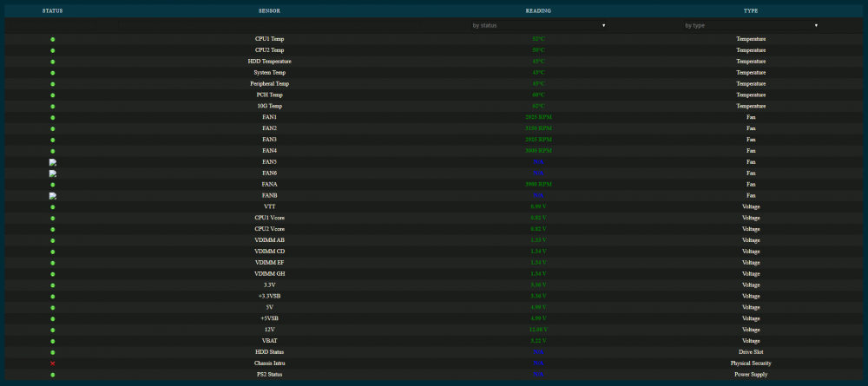Click the green status dot for FANA
This screenshot has width=868, height=386.
(x=53, y=185)
